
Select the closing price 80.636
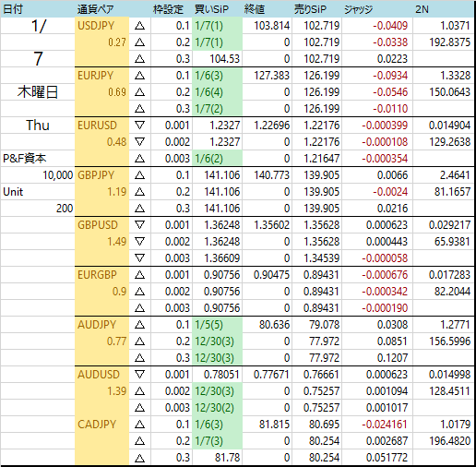click(x=275, y=325)
